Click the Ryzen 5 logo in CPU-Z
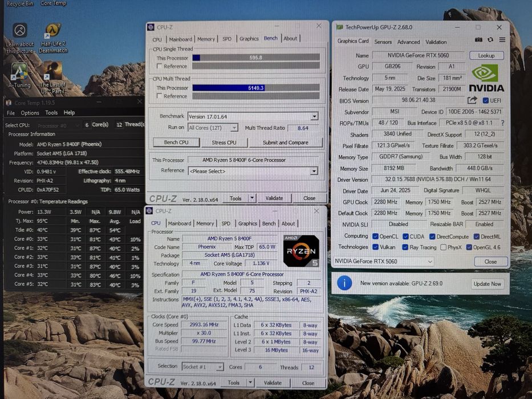532x399 pixels. pyautogui.click(x=301, y=251)
